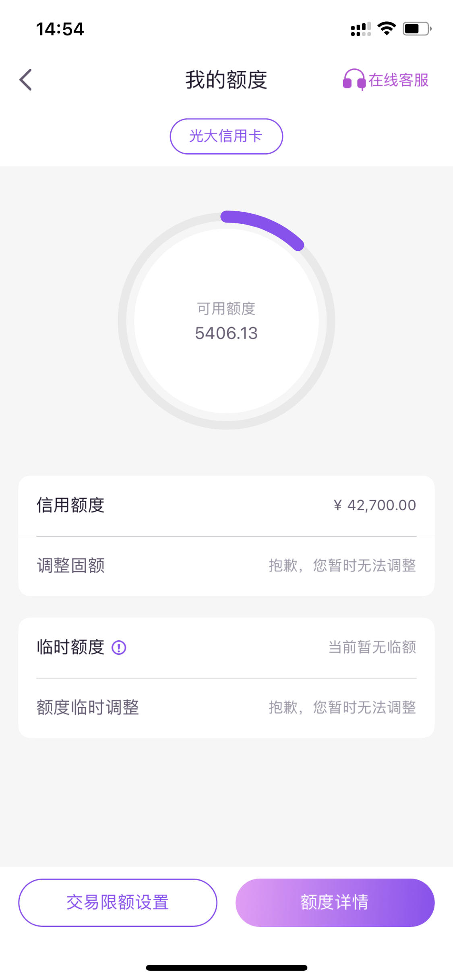The height and width of the screenshot is (980, 453).
Task: Open the 信用额度 ¥42,700.00 row
Action: [226, 505]
